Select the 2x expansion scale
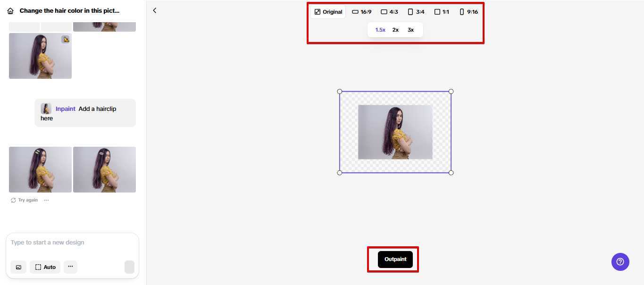Screen dimensions: 644x285 click(x=395, y=29)
